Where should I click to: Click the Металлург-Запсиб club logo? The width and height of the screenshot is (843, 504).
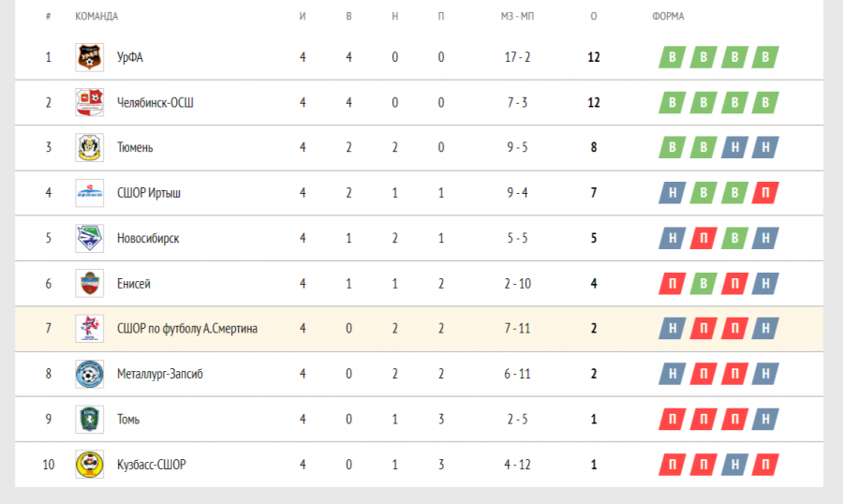(89, 374)
